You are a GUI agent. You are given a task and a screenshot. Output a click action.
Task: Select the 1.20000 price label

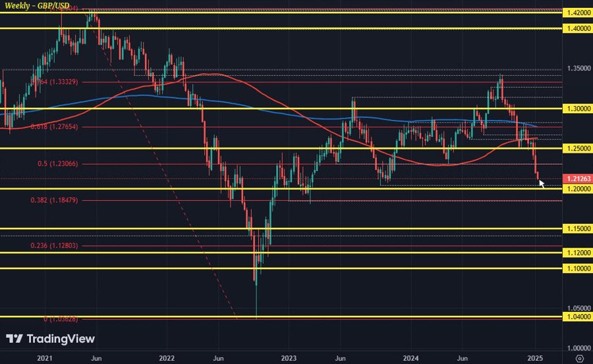click(x=579, y=189)
